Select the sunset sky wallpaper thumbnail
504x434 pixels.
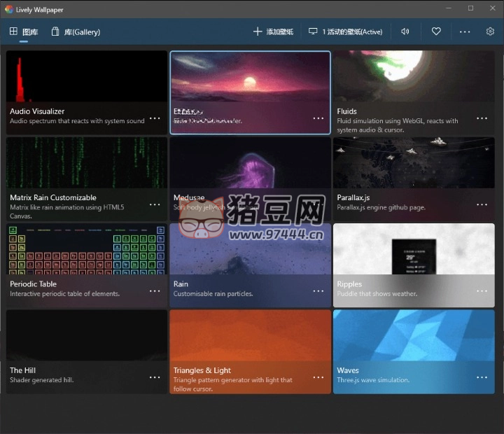251,76
